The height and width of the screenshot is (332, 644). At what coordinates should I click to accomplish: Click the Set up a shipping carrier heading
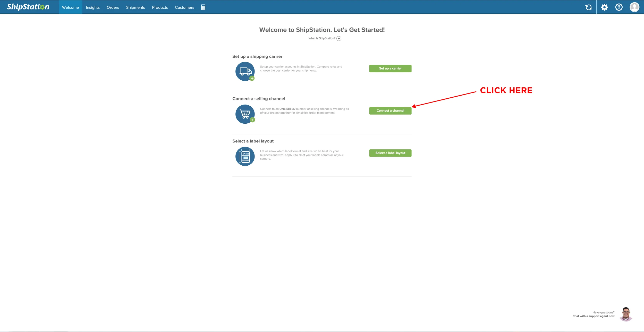257,56
